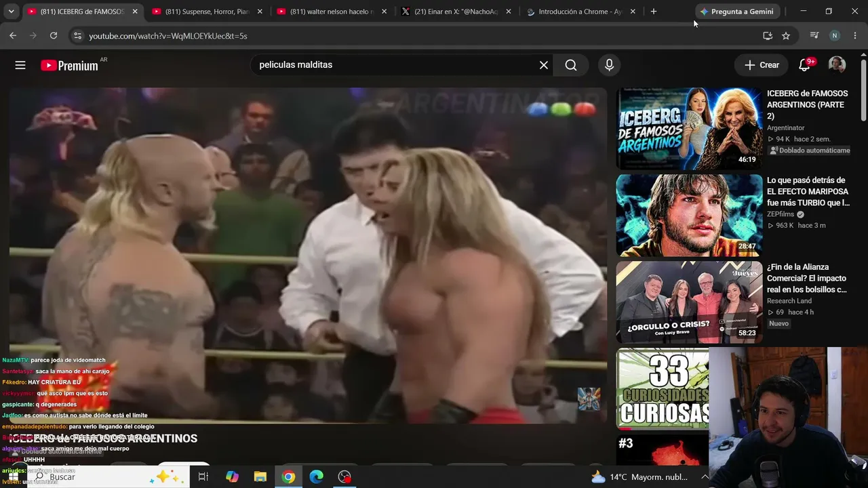
Task: Start voice search with the microphone
Action: point(609,65)
